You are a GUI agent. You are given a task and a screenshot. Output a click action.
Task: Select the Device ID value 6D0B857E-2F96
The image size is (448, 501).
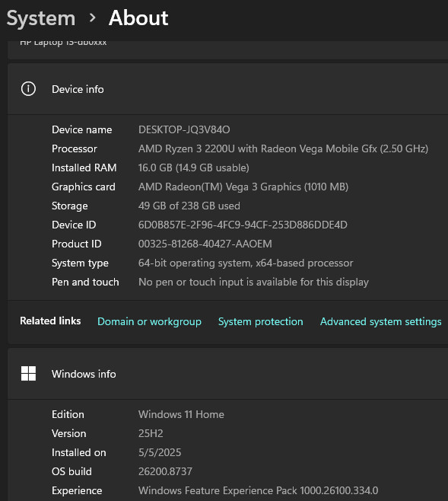click(x=243, y=225)
